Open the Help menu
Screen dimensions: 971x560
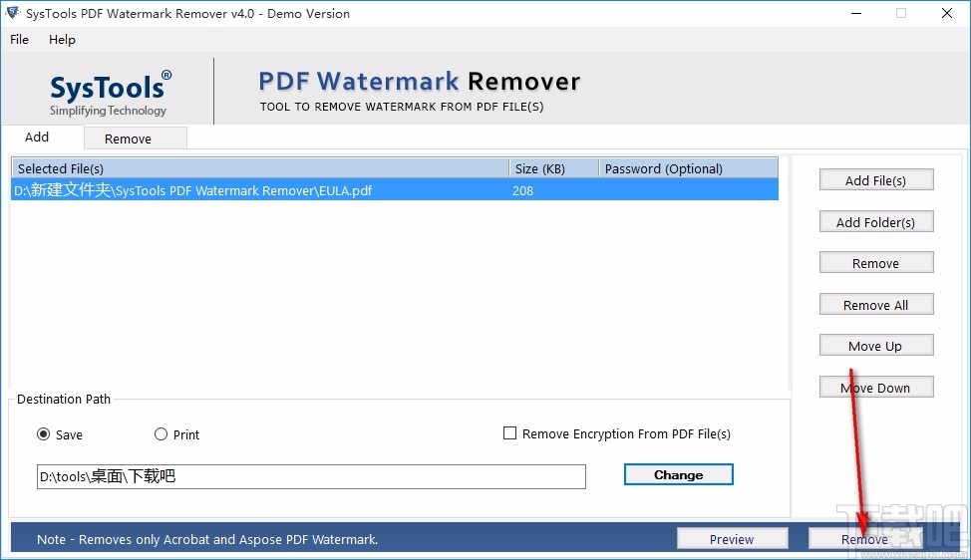tap(62, 40)
